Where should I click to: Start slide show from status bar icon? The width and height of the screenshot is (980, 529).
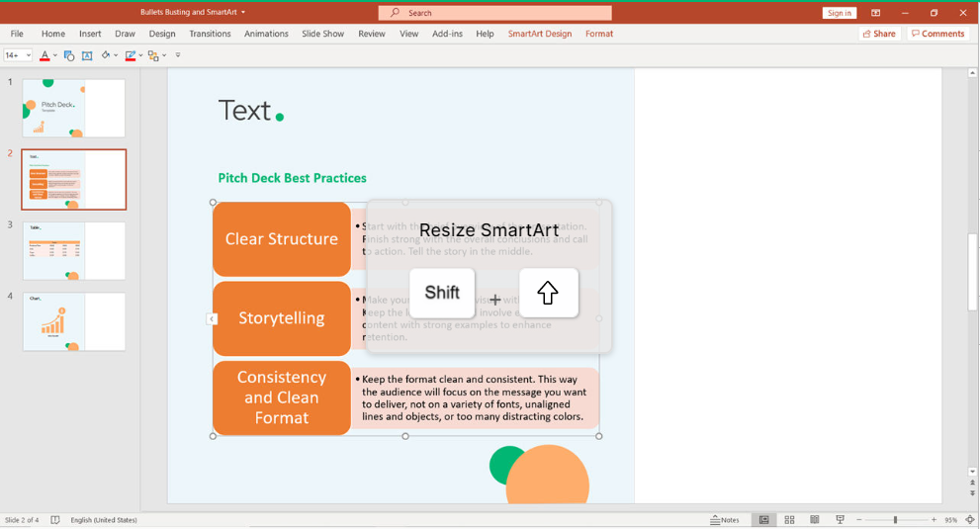click(x=840, y=520)
